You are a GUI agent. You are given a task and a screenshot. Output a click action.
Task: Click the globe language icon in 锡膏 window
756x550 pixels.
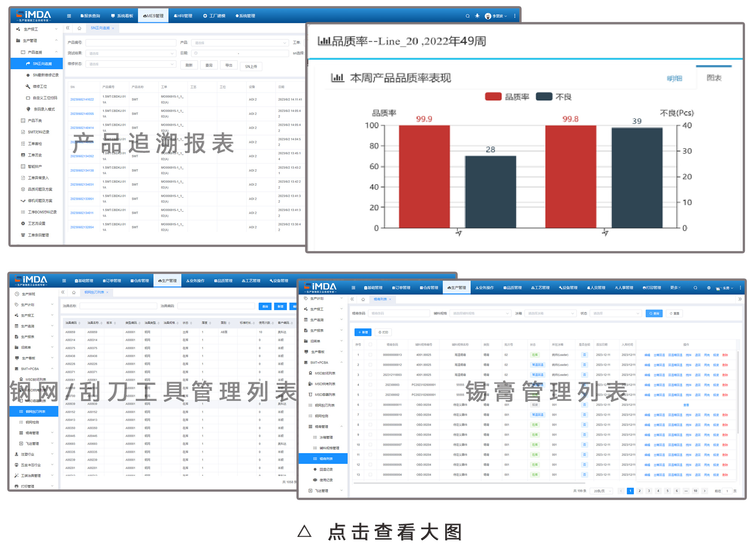[x=709, y=288]
